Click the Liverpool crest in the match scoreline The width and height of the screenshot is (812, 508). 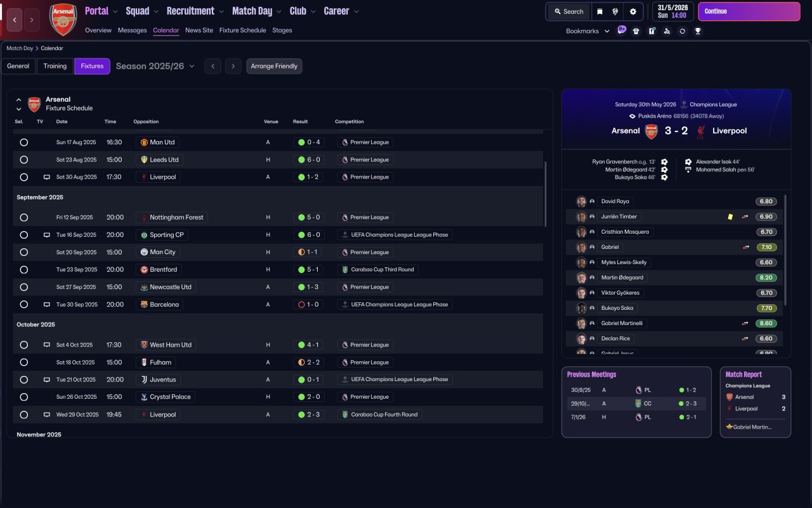pyautogui.click(x=701, y=131)
